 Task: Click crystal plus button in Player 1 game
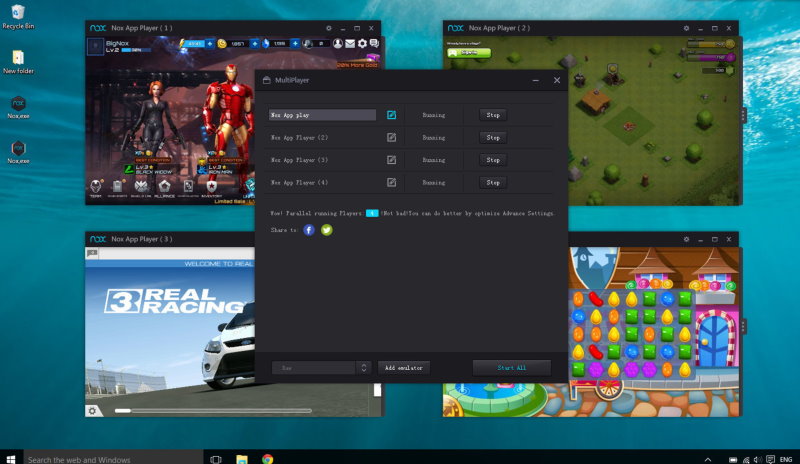295,43
